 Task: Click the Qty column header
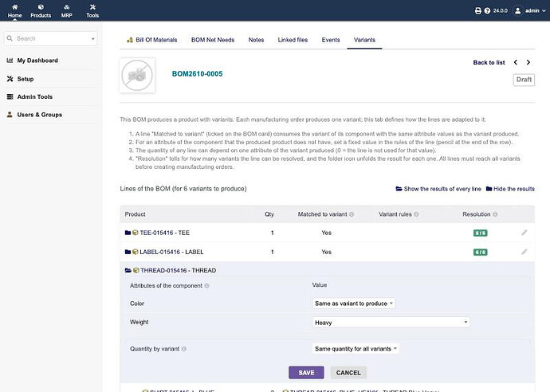pos(269,214)
